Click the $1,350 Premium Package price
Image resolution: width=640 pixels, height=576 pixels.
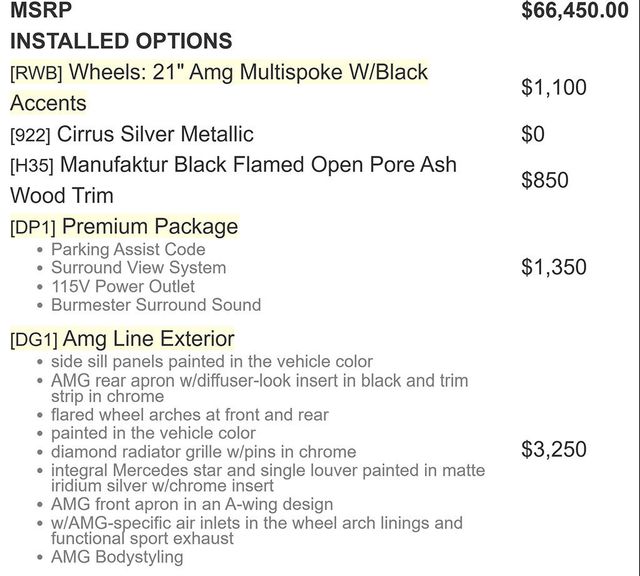pos(554,267)
